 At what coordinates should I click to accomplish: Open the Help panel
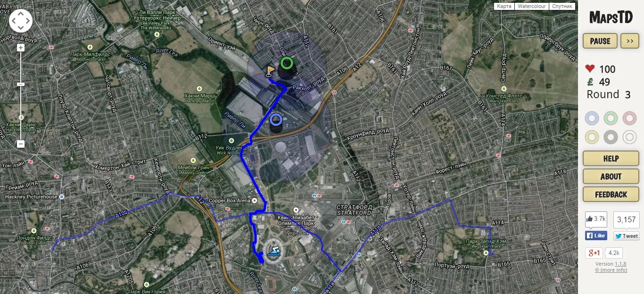pos(611,159)
